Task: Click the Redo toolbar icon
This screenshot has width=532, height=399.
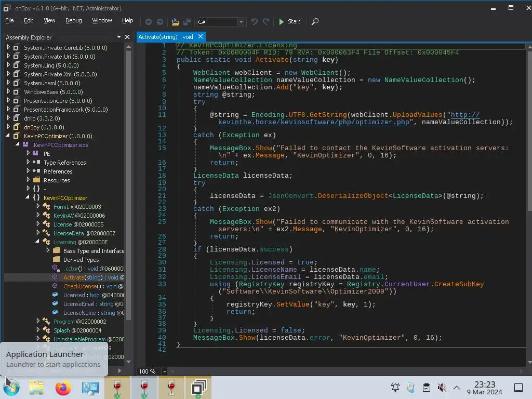Action: coord(266,22)
